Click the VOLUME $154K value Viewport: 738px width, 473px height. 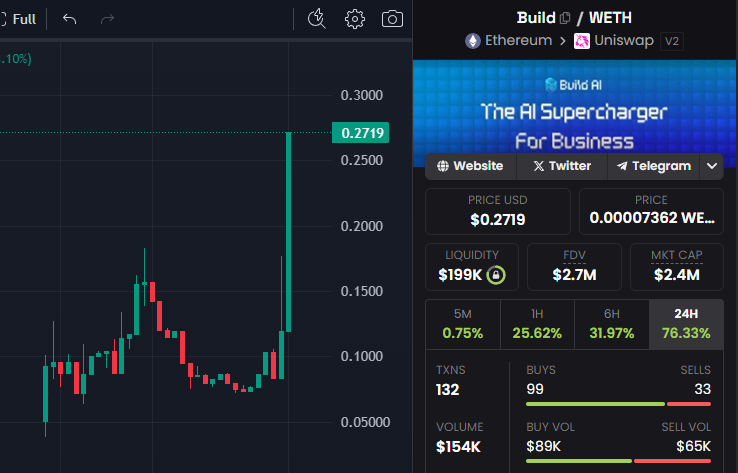coord(458,447)
